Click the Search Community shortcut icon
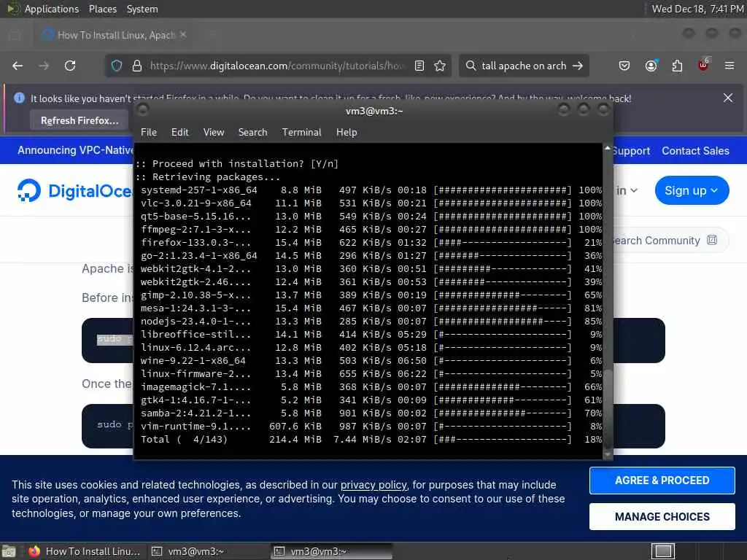747x560 pixels. point(712,240)
